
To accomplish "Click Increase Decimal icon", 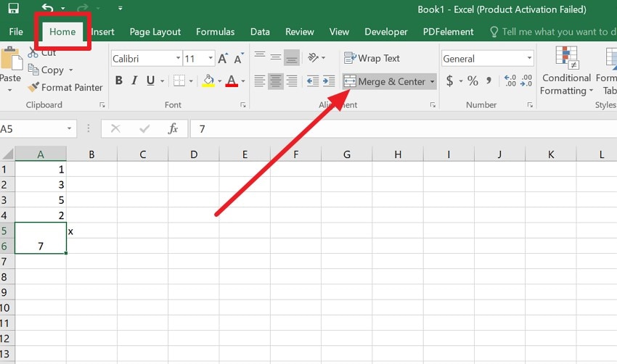I will pyautogui.click(x=510, y=80).
